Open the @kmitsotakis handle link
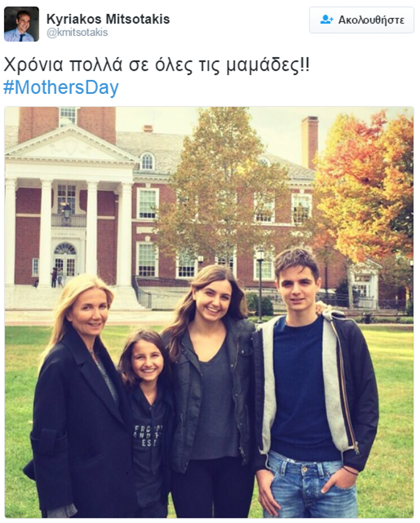420x523 pixels. pos(77,32)
